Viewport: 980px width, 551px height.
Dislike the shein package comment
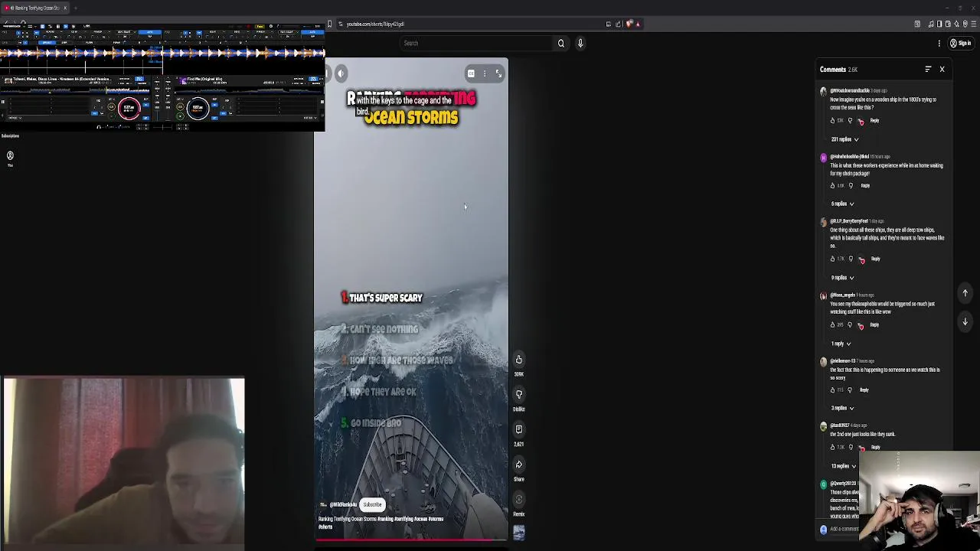pyautogui.click(x=850, y=186)
